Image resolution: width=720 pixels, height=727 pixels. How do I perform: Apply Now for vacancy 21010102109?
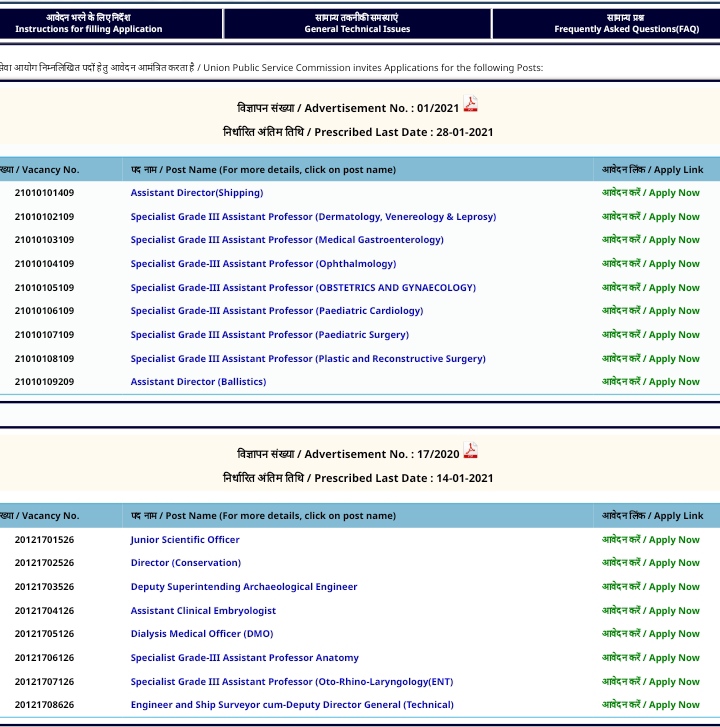pos(651,217)
